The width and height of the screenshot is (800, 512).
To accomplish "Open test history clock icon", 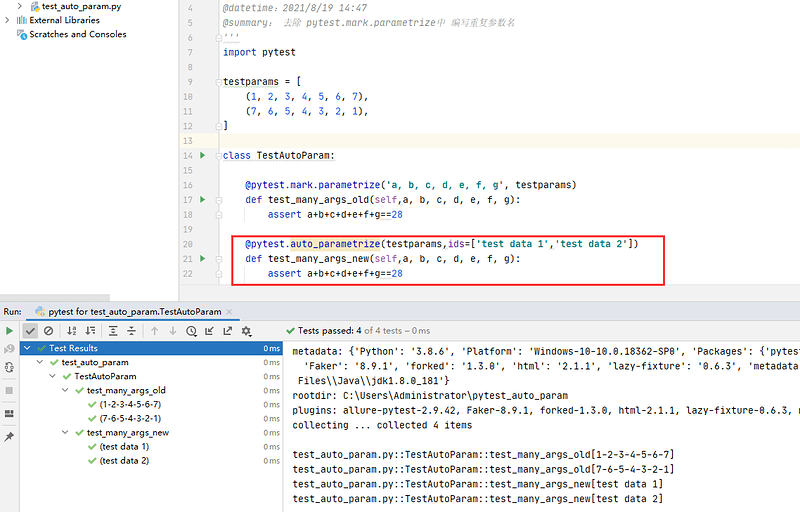I will (191, 331).
